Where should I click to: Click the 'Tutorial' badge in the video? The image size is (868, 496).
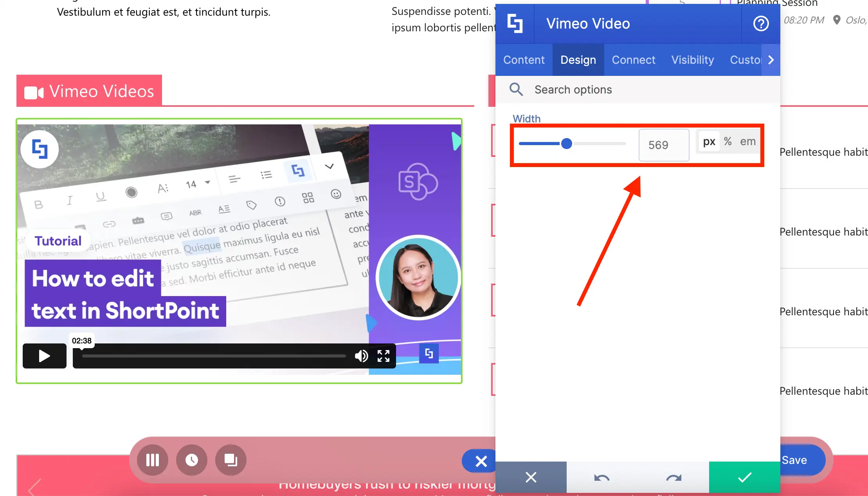(x=58, y=241)
